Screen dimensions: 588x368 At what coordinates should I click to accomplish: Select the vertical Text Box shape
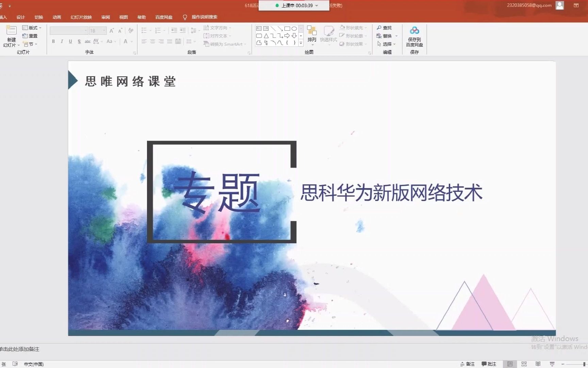pyautogui.click(x=266, y=29)
